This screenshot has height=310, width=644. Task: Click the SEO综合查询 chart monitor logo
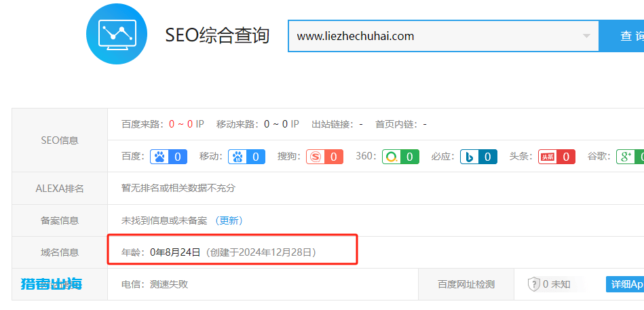pyautogui.click(x=116, y=34)
